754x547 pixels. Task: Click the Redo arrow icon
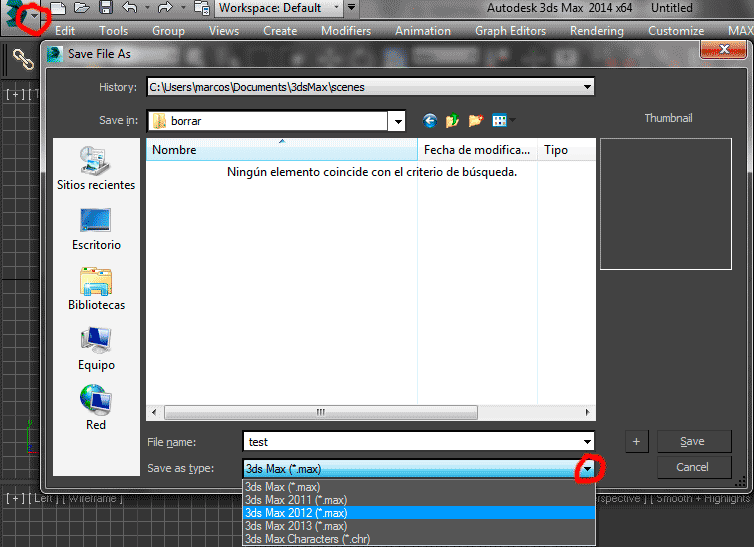pyautogui.click(x=165, y=7)
